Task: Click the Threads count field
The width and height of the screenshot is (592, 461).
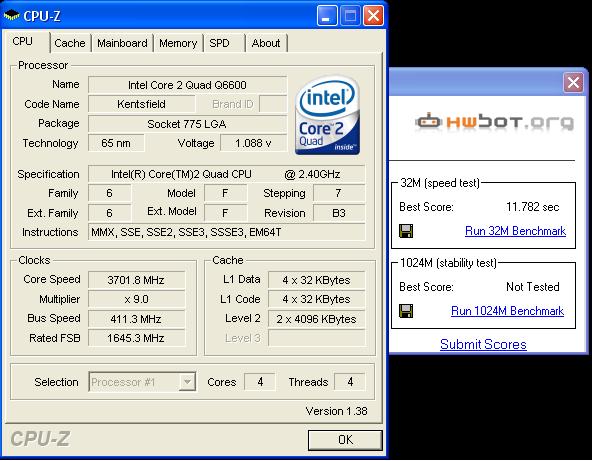Action: (350, 382)
